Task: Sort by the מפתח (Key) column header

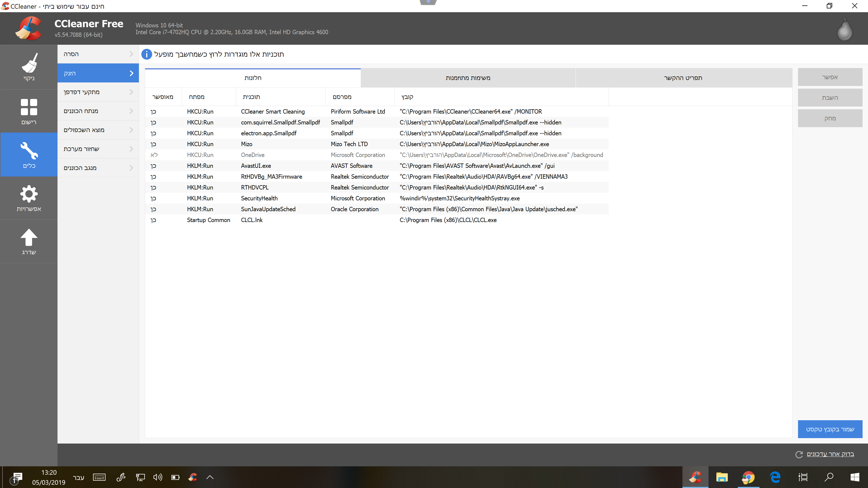Action: (x=209, y=97)
